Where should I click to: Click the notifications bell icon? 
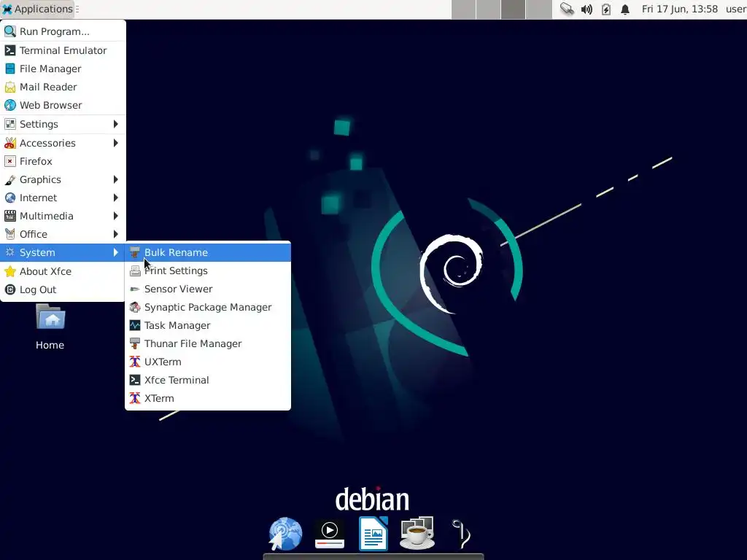[625, 9]
